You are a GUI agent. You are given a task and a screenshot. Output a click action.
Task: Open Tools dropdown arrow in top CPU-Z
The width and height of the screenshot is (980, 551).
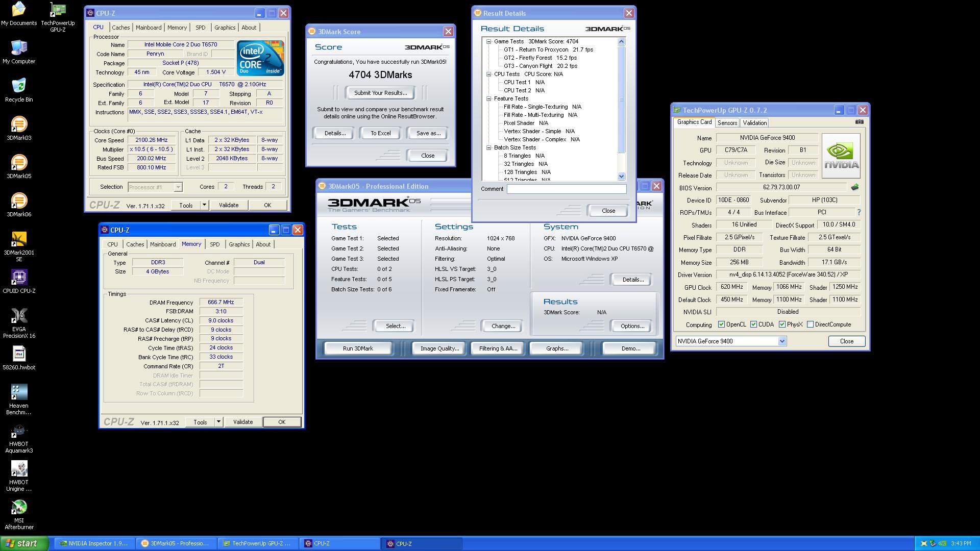tap(204, 205)
